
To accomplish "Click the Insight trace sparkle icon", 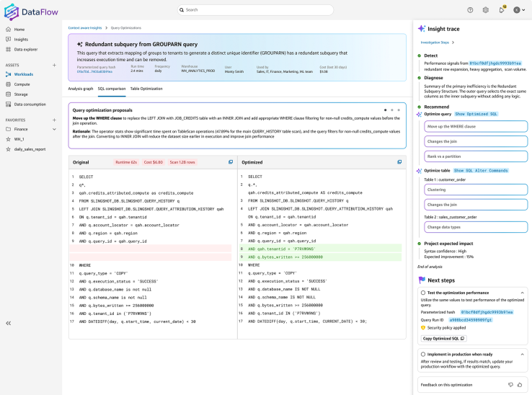I will pyautogui.click(x=422, y=29).
